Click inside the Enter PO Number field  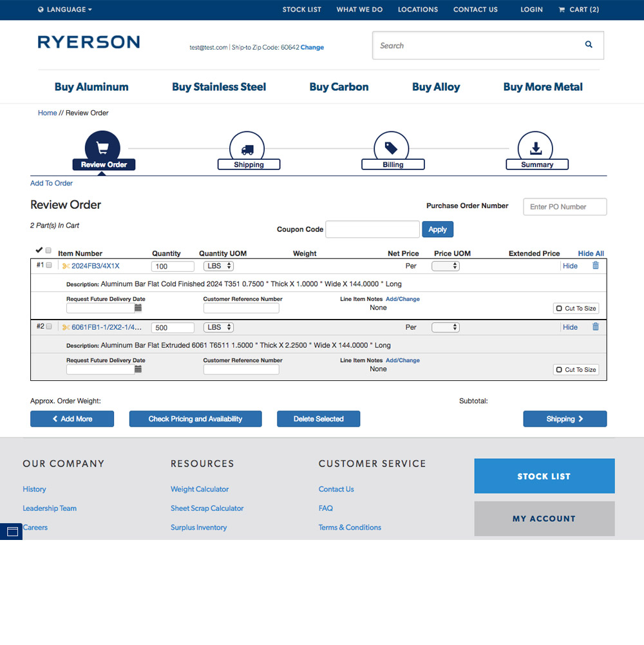(x=565, y=206)
